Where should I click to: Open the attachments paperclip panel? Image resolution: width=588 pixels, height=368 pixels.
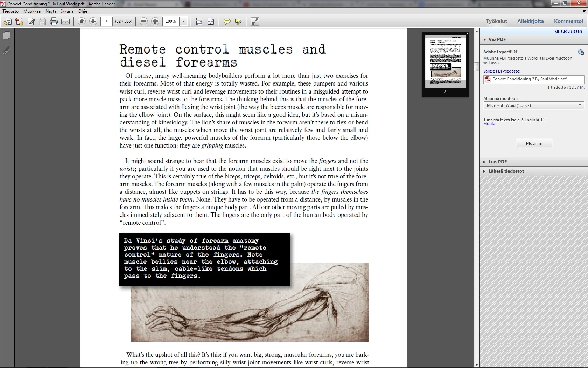coord(7,50)
